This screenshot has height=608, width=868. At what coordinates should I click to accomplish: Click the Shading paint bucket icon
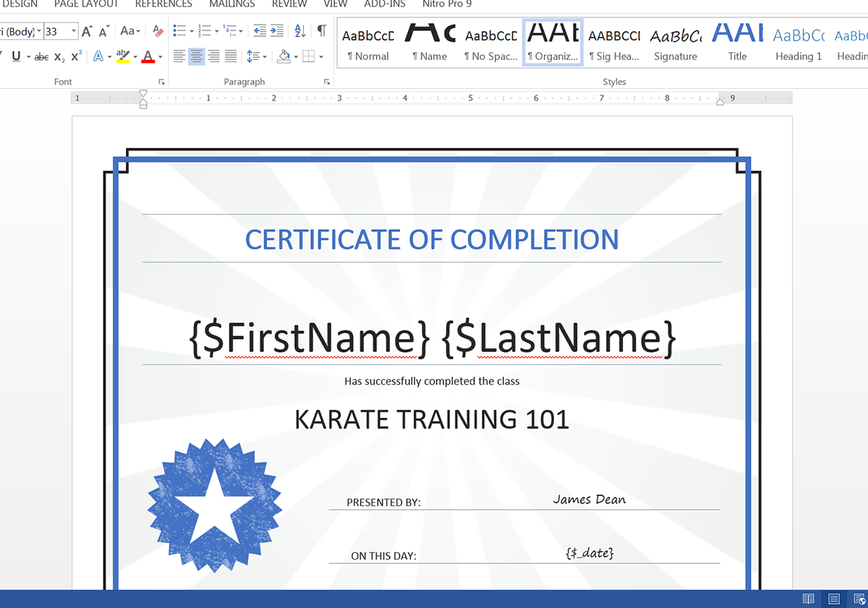[284, 56]
